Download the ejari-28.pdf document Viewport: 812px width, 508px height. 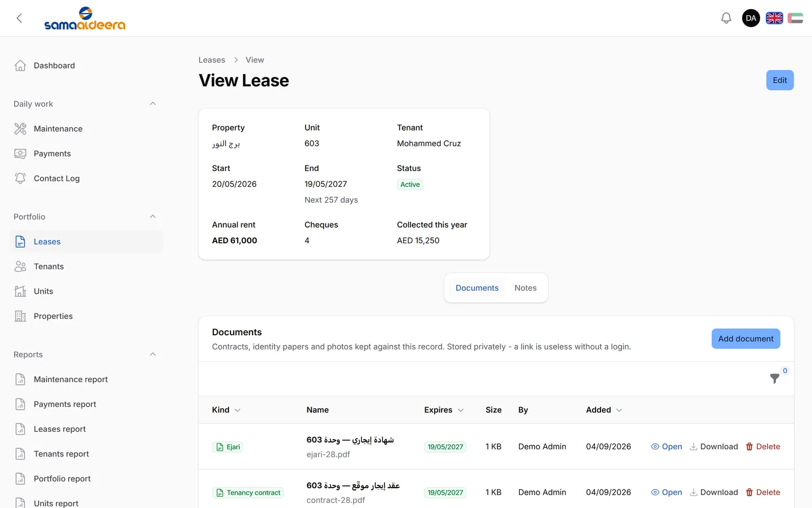point(714,446)
